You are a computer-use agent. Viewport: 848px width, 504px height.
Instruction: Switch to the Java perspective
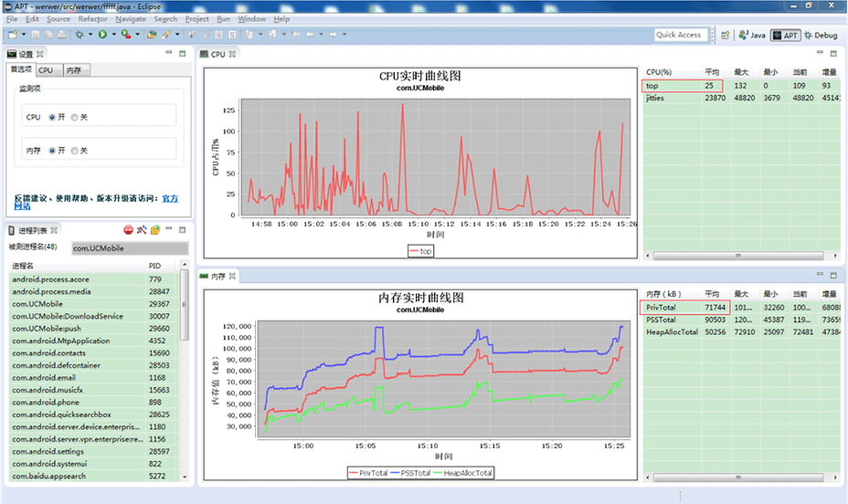(752, 35)
